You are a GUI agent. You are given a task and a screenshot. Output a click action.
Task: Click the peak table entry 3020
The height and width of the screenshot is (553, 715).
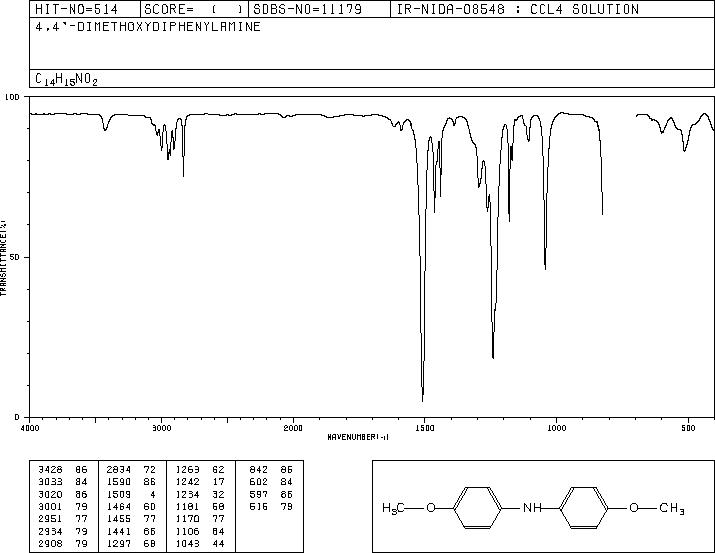click(50, 494)
